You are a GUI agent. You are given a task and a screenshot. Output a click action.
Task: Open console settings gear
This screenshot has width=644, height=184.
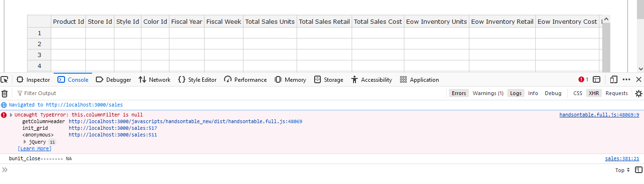tap(639, 93)
